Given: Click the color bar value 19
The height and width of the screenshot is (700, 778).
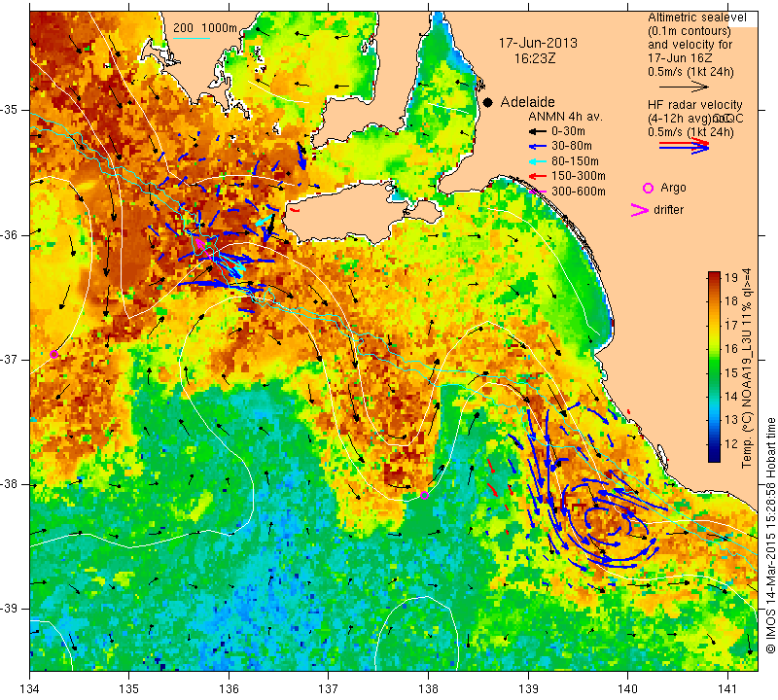Looking at the screenshot, I should (731, 277).
